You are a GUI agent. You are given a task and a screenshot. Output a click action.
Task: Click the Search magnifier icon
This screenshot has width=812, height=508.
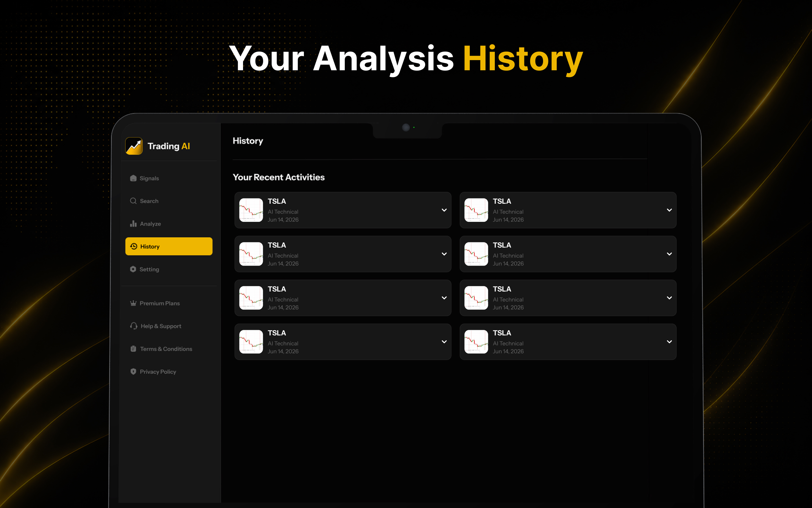tap(133, 201)
